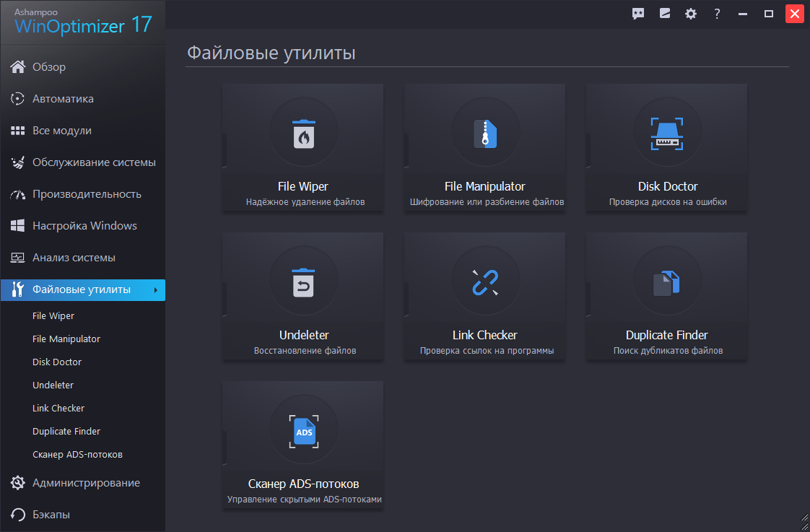The width and height of the screenshot is (810, 532).
Task: Click the Undeleter tile title
Action: (304, 335)
